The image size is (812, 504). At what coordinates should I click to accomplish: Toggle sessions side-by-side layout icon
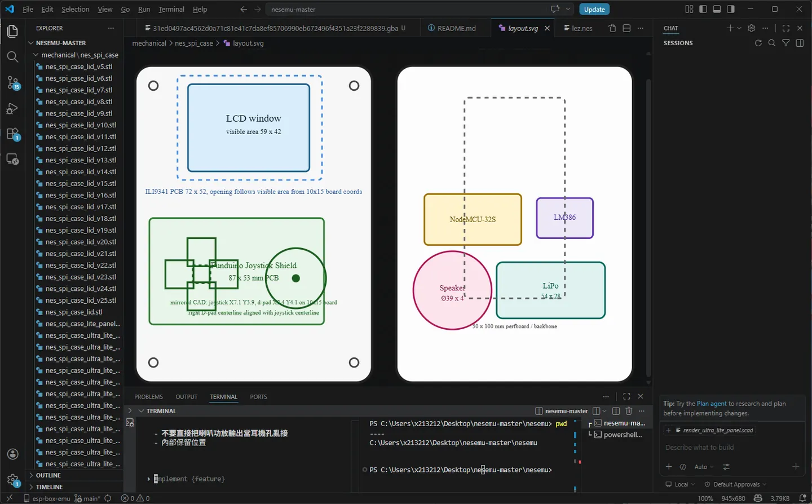point(800,43)
